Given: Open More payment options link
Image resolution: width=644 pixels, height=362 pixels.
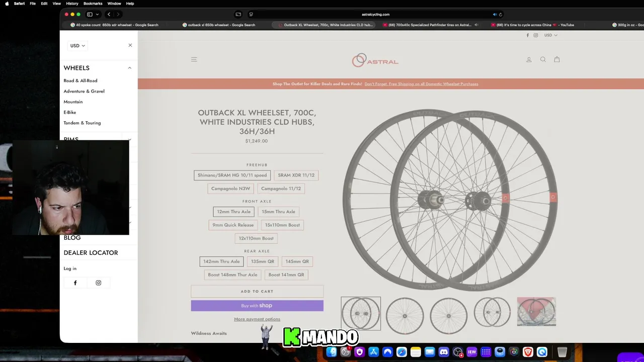Looking at the screenshot, I should [257, 319].
